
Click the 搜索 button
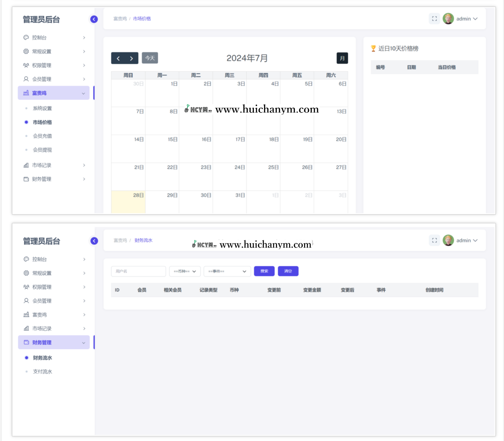[x=264, y=271]
